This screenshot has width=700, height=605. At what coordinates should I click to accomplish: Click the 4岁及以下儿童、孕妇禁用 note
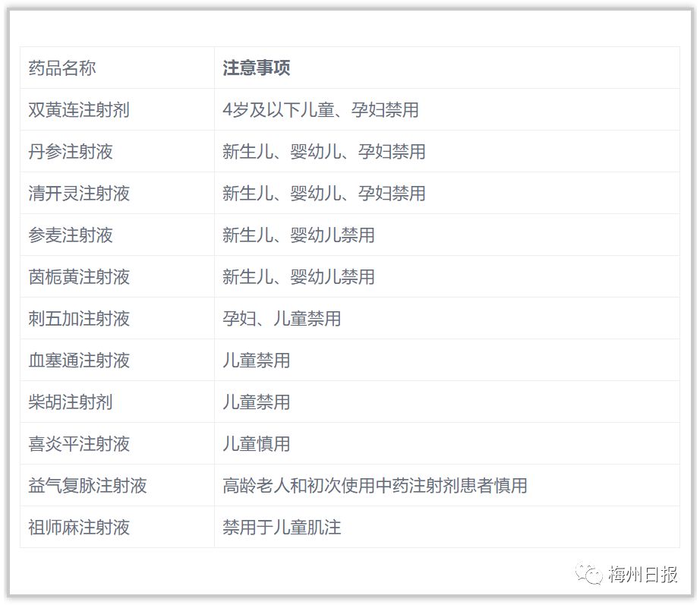coord(320,110)
